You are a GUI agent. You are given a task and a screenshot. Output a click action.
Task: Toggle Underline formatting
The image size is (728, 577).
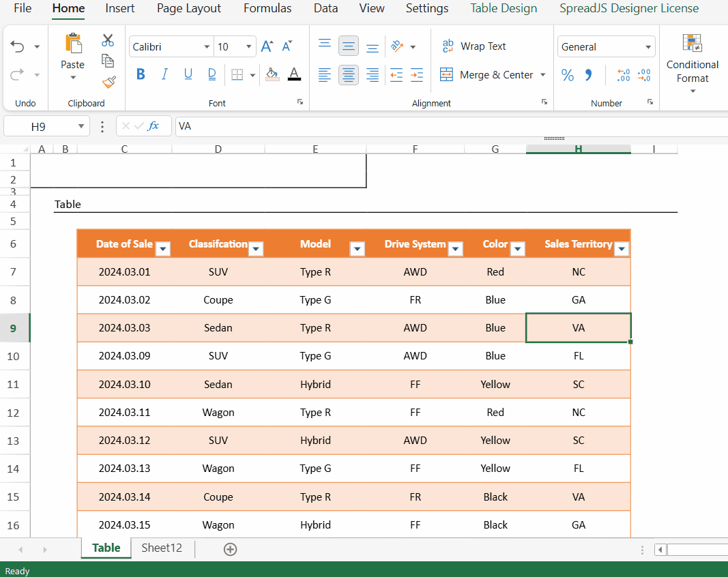(188, 74)
